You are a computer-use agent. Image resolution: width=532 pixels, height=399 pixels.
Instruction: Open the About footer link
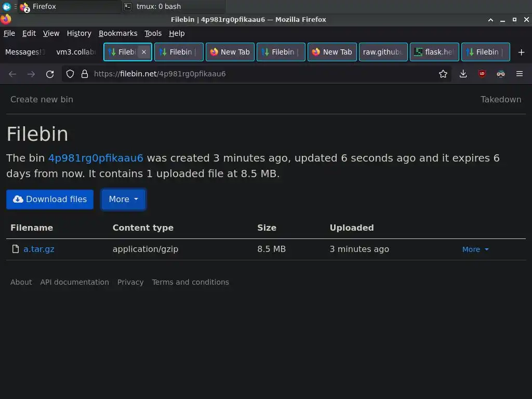tap(21, 282)
